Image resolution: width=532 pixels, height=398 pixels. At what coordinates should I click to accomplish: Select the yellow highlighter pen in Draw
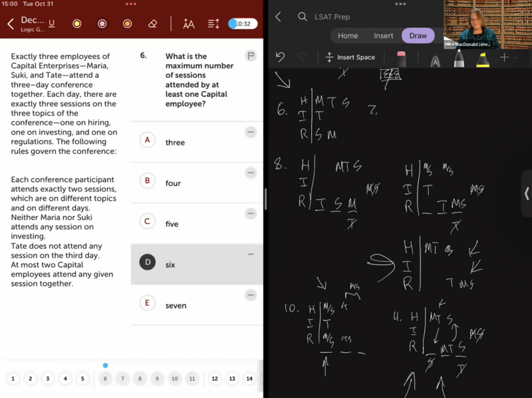point(483,59)
